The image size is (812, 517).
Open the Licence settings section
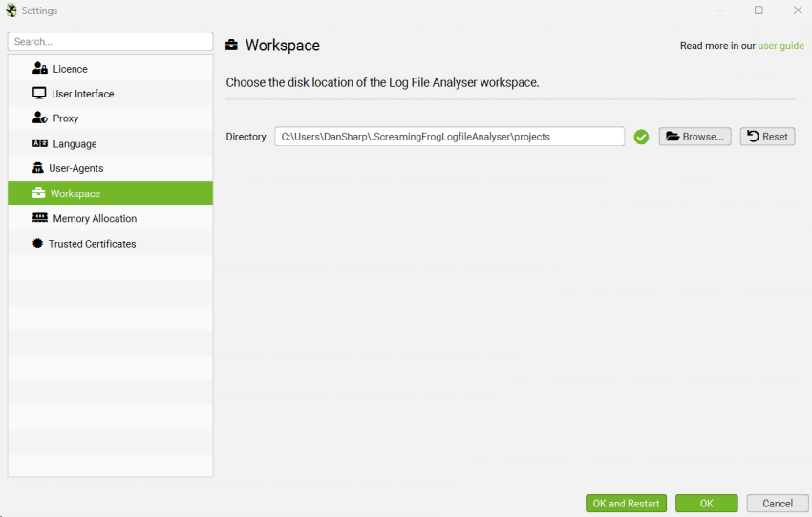110,69
